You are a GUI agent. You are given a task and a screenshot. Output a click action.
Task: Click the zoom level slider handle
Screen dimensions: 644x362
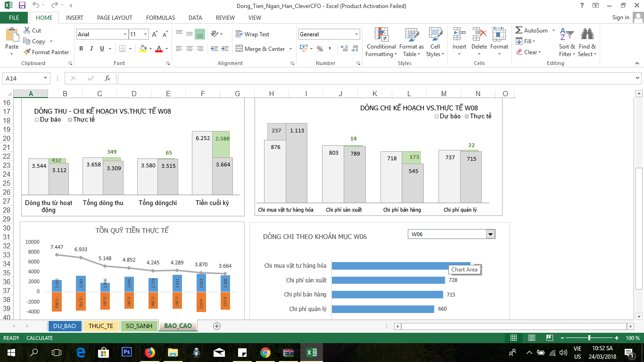[589, 338]
